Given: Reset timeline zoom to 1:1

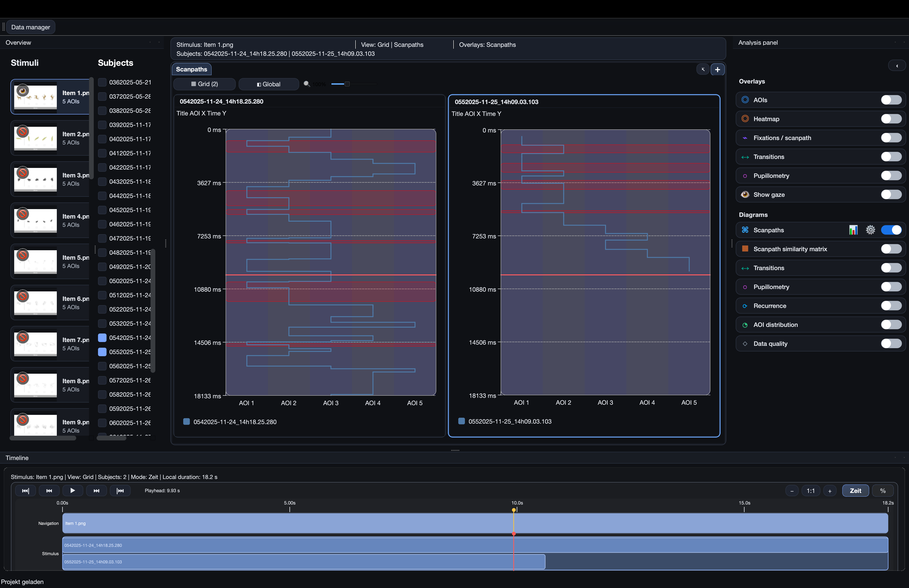Looking at the screenshot, I should tap(811, 491).
